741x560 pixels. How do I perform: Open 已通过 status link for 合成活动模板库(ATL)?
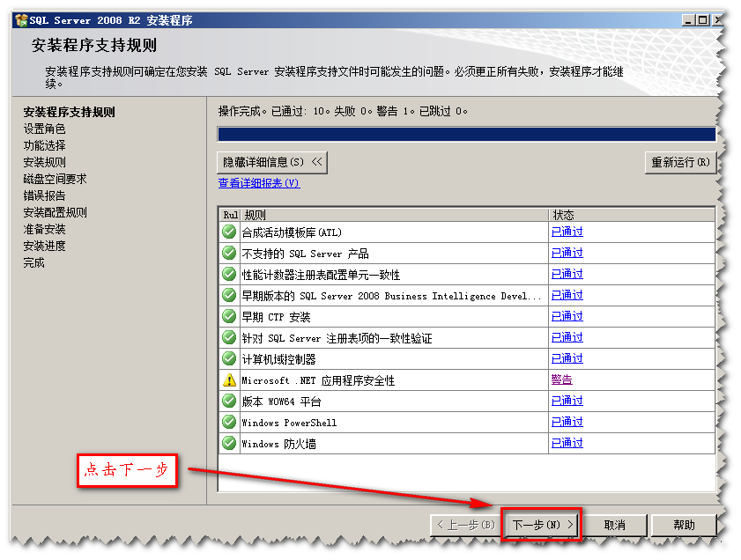point(567,232)
